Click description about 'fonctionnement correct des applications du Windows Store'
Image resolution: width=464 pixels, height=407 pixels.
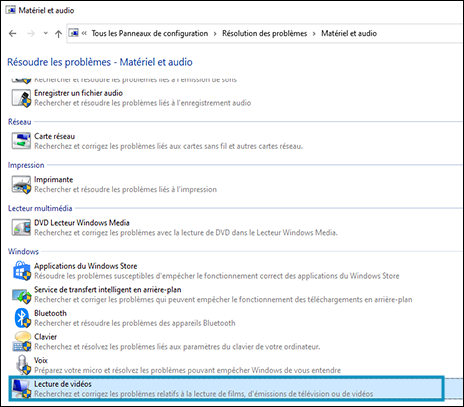pos(217,276)
